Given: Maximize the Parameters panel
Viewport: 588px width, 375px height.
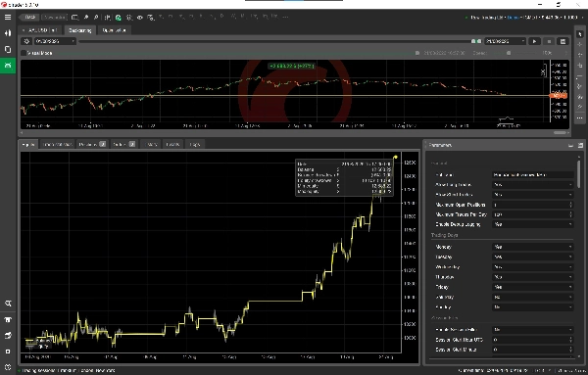Looking at the screenshot, I should [x=580, y=145].
